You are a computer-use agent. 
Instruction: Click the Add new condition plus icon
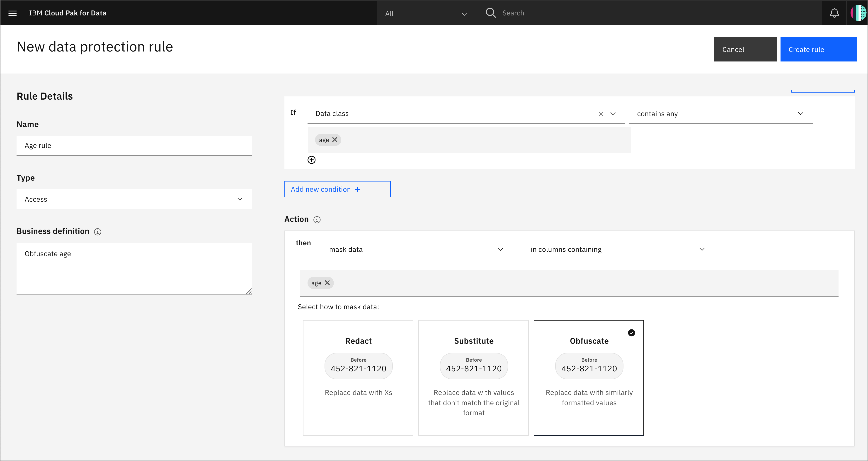(x=358, y=189)
